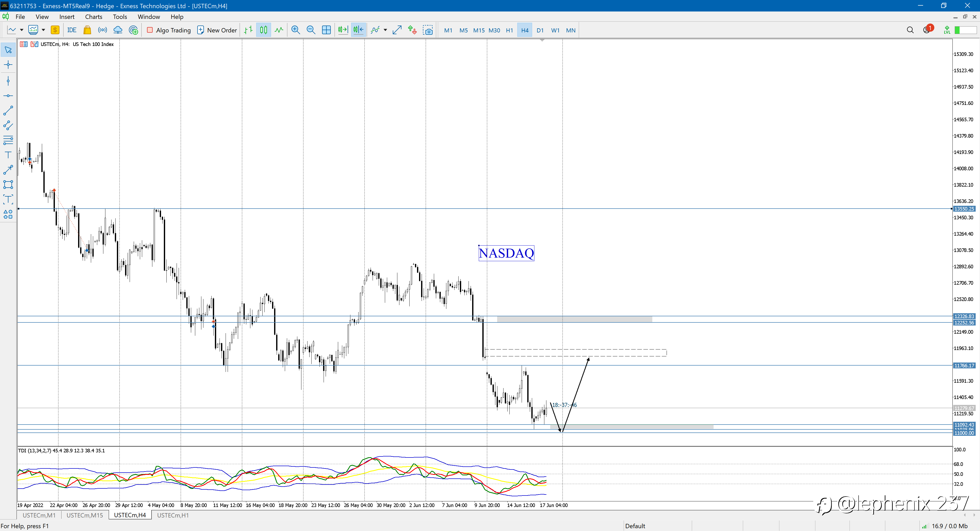Open the depth of market icon
This screenshot has width=980, height=531.
23,44
